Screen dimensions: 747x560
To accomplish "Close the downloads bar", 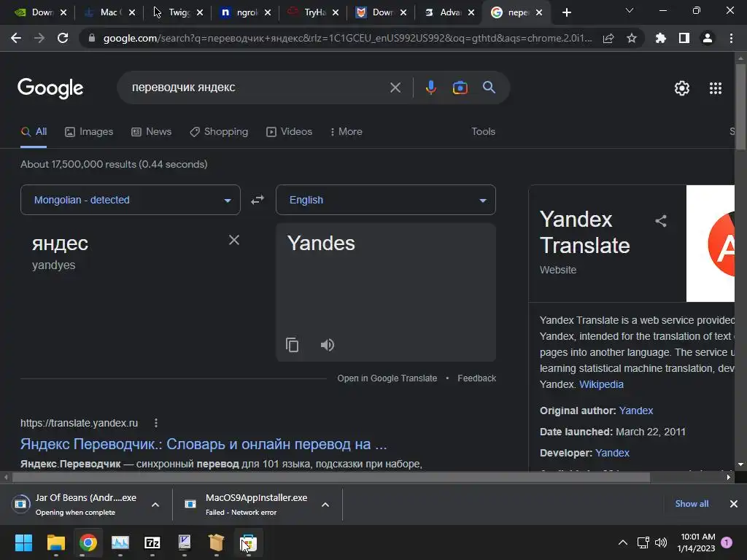I will (734, 504).
